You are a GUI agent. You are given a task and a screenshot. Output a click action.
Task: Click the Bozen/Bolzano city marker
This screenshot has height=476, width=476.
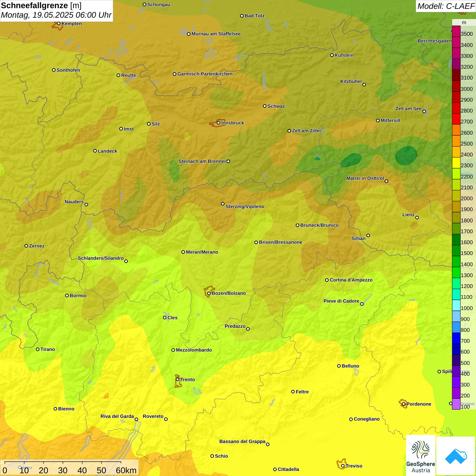point(209,293)
